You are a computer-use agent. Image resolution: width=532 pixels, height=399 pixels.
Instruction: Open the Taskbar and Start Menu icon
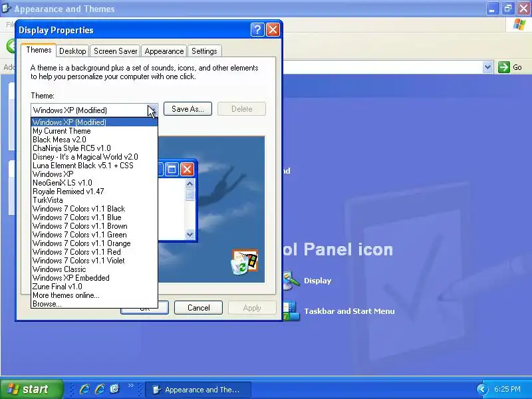[291, 311]
